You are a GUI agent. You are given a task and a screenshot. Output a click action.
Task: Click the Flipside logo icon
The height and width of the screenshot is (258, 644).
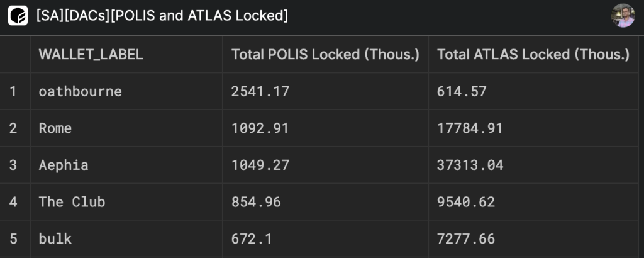tap(18, 16)
